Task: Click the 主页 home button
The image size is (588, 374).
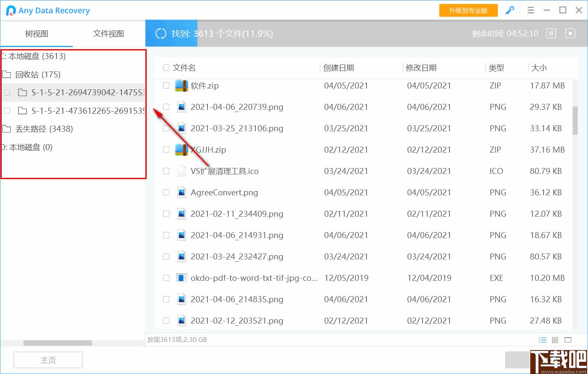Action: [48, 360]
